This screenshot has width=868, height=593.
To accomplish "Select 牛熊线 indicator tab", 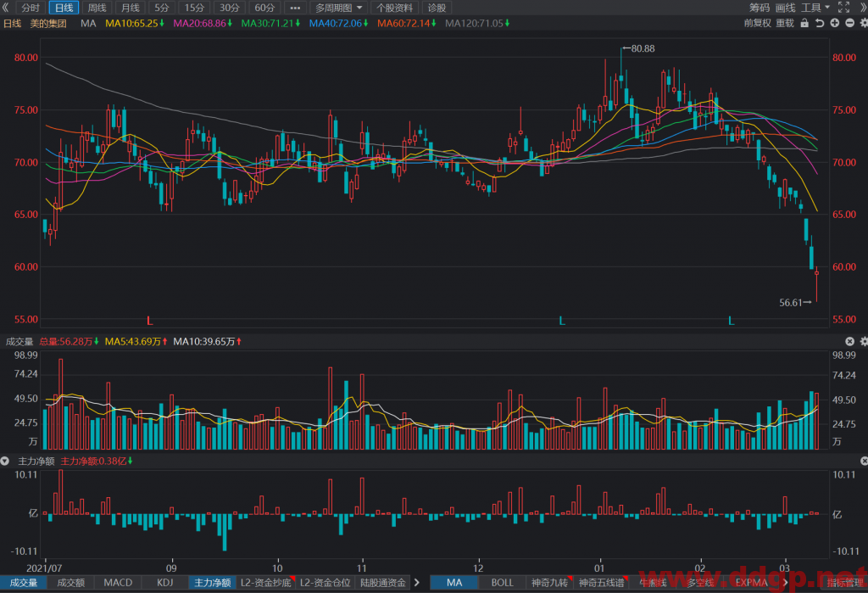I will pos(654,583).
